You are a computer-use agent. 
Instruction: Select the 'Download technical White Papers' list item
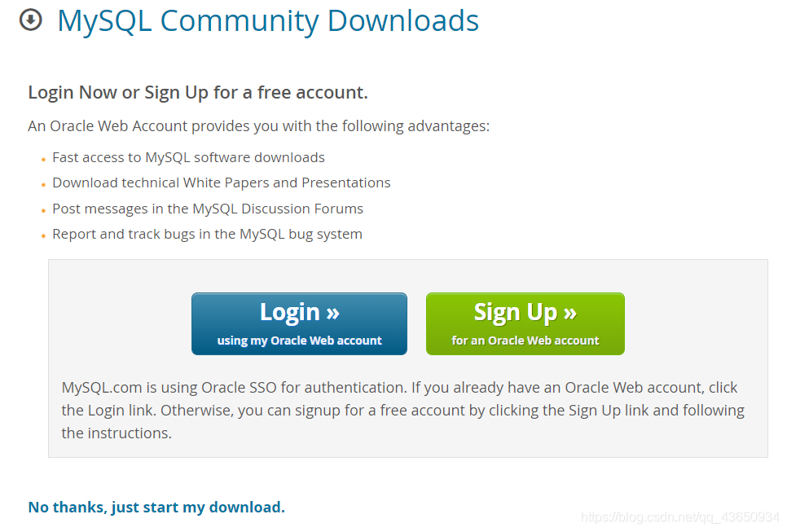[x=222, y=182]
